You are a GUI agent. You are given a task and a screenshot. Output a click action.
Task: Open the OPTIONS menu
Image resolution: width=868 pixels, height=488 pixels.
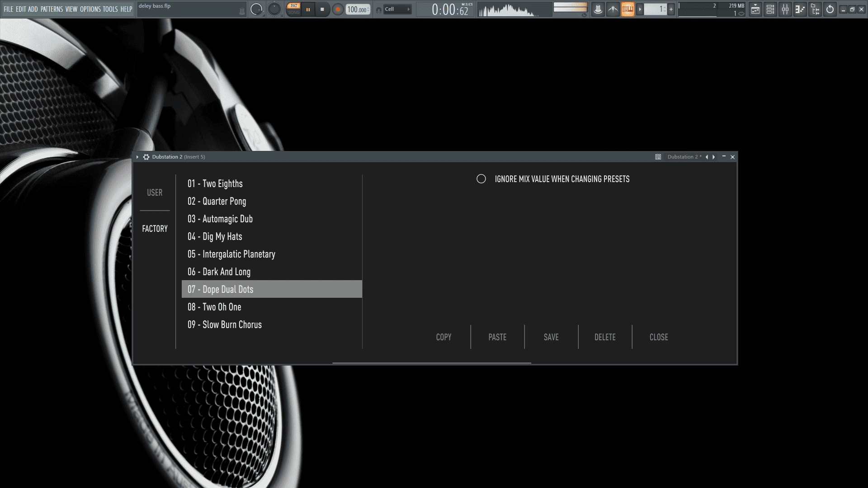click(x=90, y=9)
